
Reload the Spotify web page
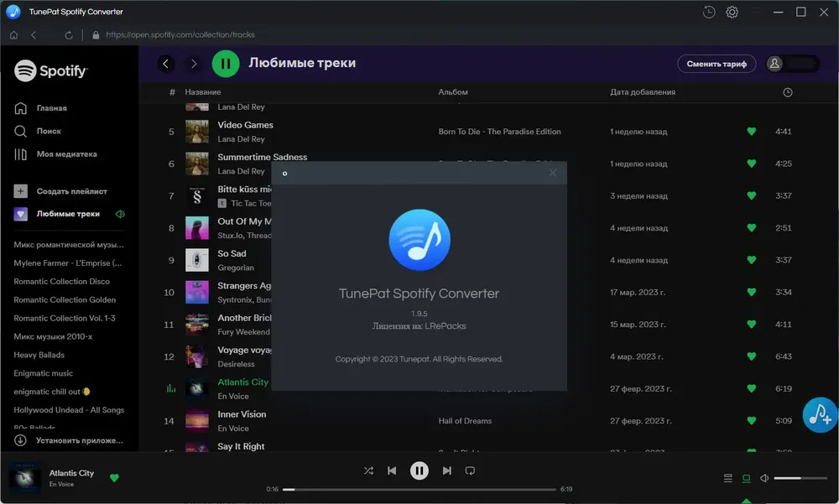(69, 34)
